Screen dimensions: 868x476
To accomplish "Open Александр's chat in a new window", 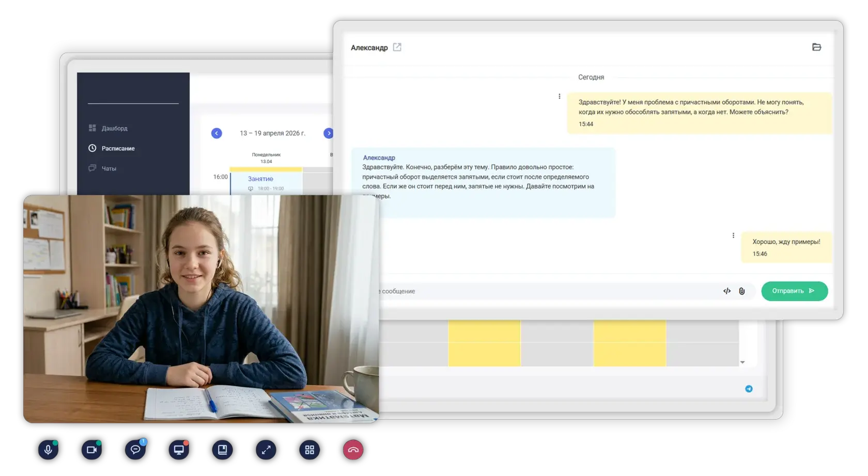I will click(x=397, y=47).
